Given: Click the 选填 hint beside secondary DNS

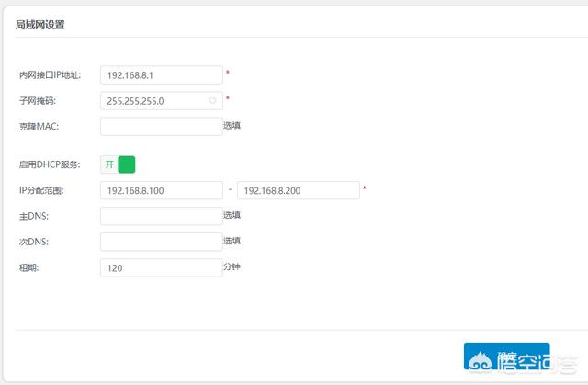Looking at the screenshot, I should (232, 241).
